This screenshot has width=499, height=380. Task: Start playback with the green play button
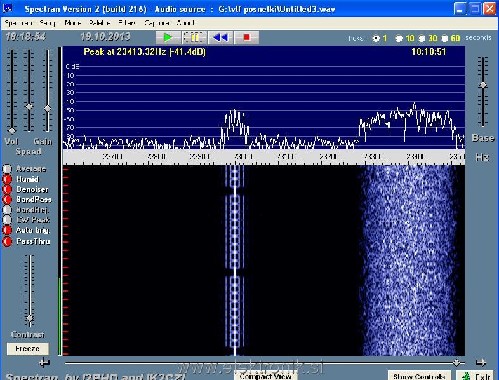pos(168,37)
